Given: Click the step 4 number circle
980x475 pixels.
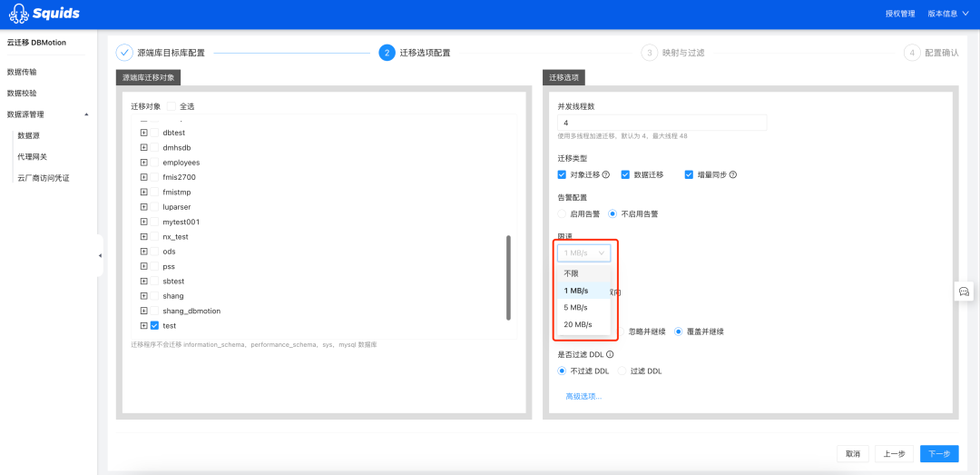Looking at the screenshot, I should click(x=912, y=53).
